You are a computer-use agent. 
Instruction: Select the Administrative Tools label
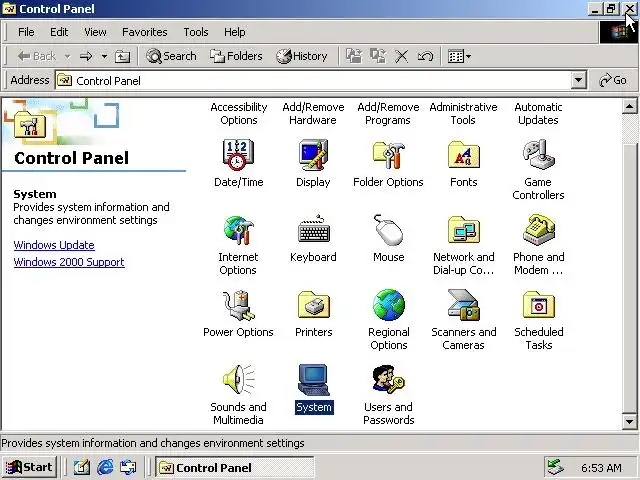click(x=463, y=113)
